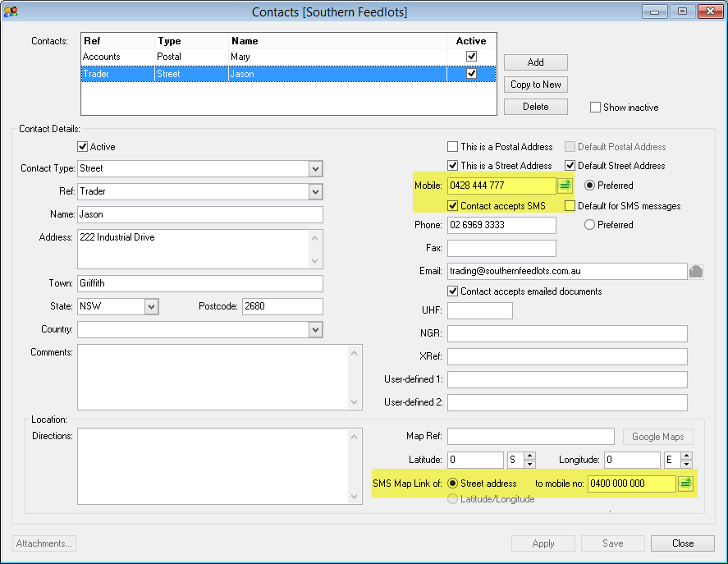
Task: Click the Delete button
Action: tap(535, 107)
